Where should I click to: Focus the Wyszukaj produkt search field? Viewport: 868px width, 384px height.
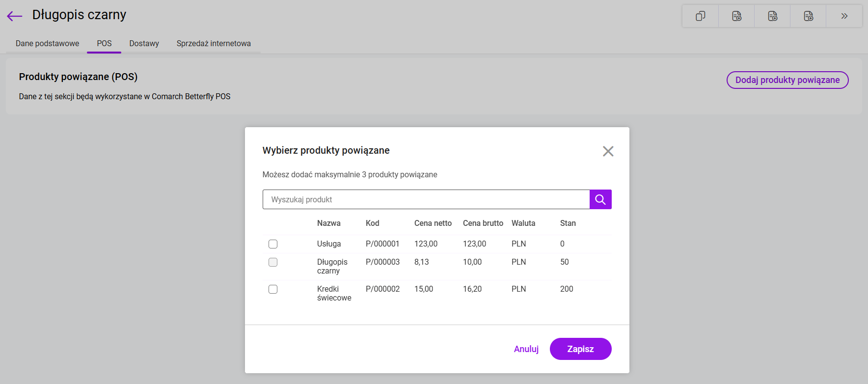(426, 199)
